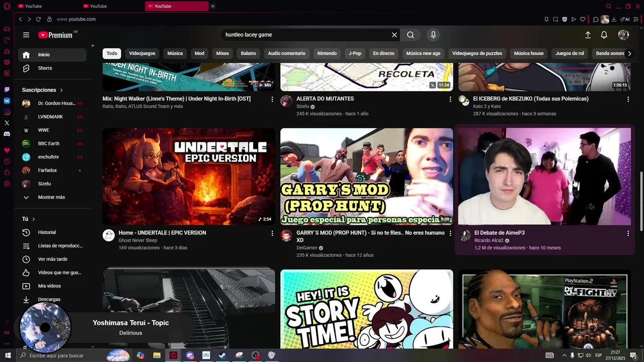This screenshot has width=644, height=362.
Task: Open the YouTube account avatar menu
Action: 623,35
